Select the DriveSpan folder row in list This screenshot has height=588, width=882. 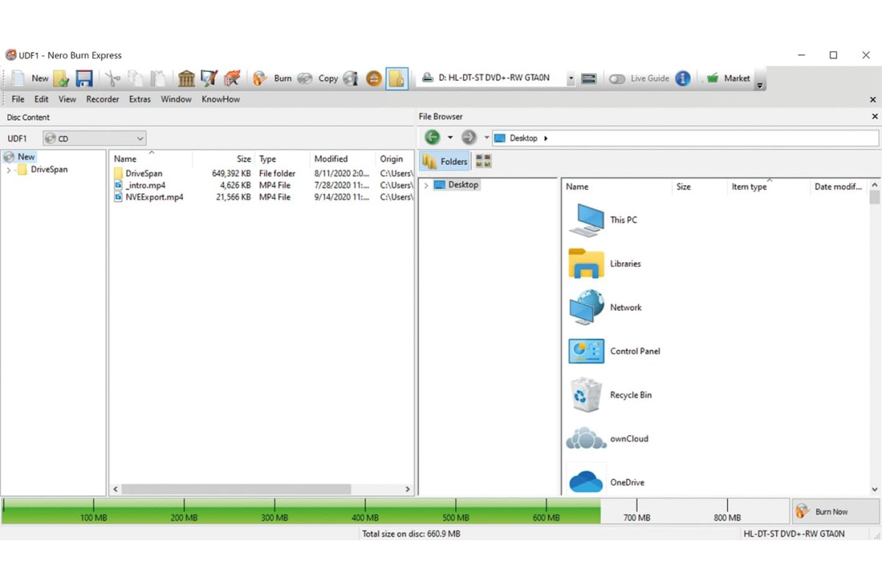[x=262, y=173]
